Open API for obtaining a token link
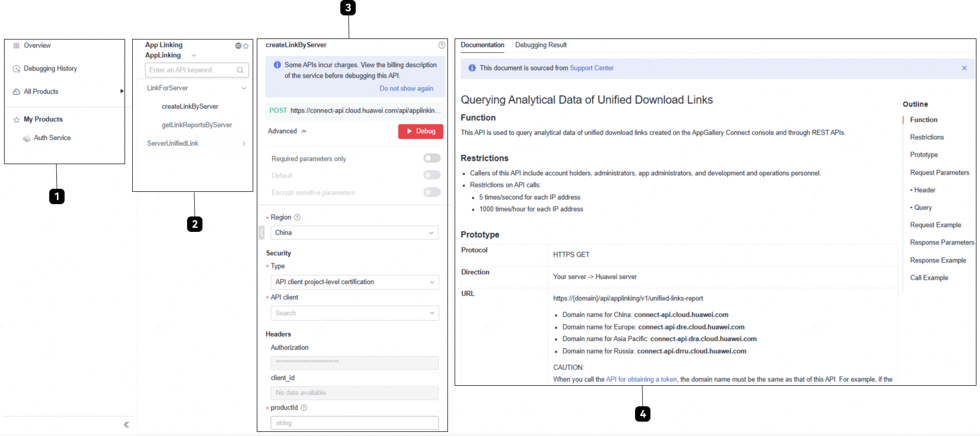980x436 pixels. click(x=641, y=380)
